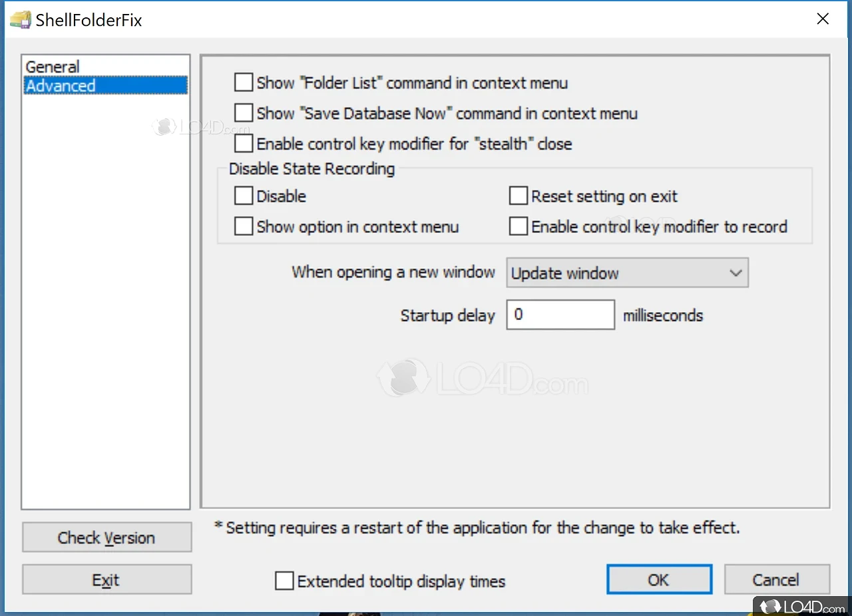Close the ShellFolderFix window
Viewport: 852px width, 616px height.
click(823, 19)
